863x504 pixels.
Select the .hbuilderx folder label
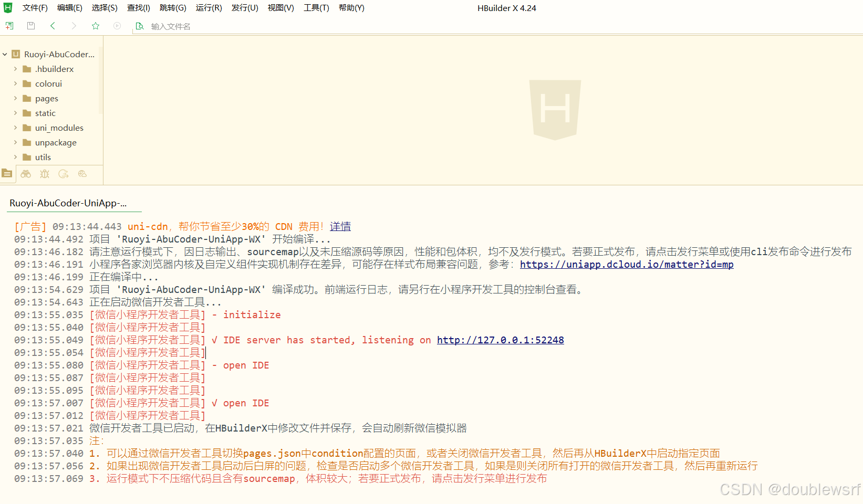tap(55, 69)
